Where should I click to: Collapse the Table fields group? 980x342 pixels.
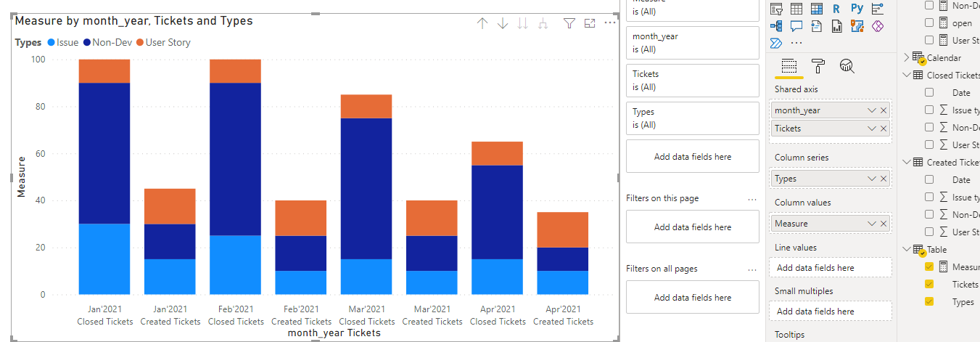tap(906, 249)
